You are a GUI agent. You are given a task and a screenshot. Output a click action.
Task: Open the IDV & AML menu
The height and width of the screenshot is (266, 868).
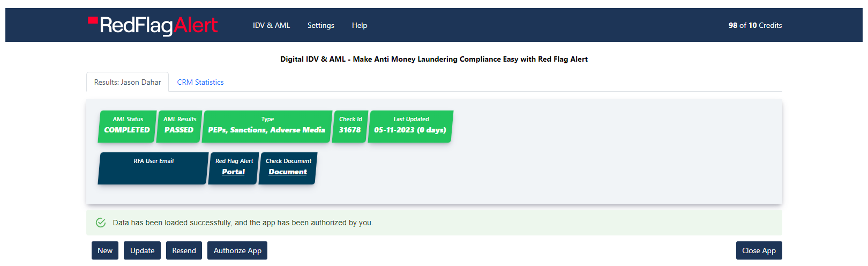tap(271, 25)
